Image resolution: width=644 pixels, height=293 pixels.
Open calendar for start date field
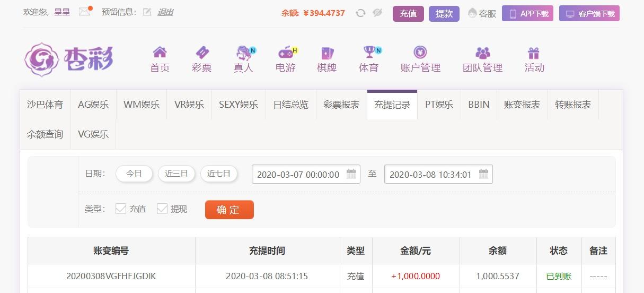coord(351,174)
